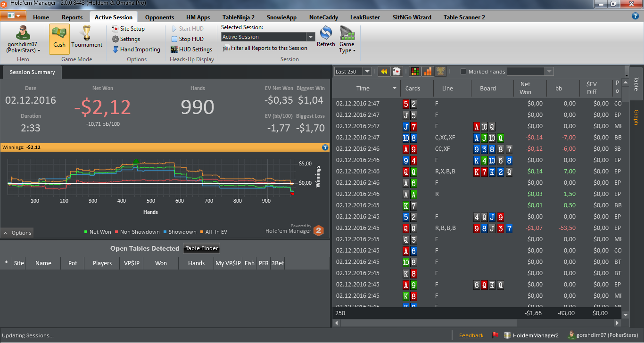Switch to the vertical Graph tab
The height and width of the screenshot is (343, 644).
click(x=636, y=117)
